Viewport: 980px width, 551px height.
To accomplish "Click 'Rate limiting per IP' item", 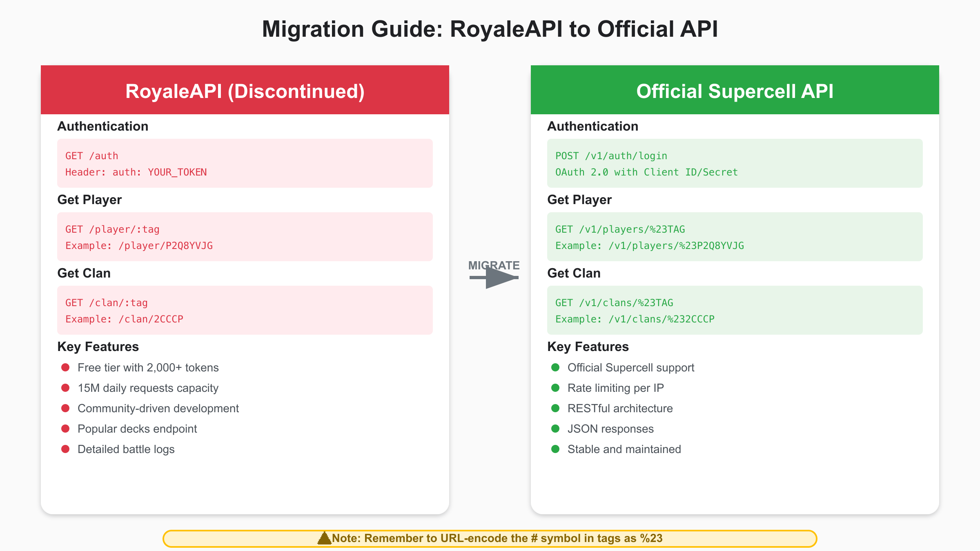I will point(616,388).
